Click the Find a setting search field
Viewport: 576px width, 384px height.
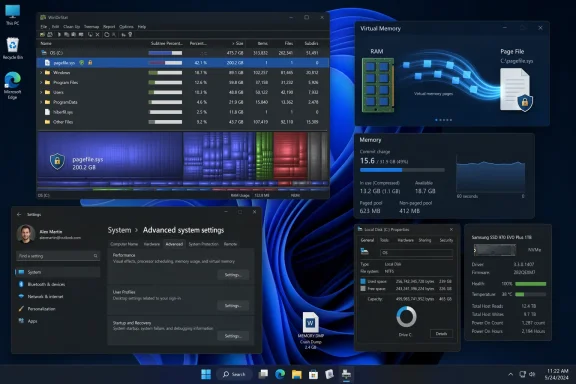58,256
